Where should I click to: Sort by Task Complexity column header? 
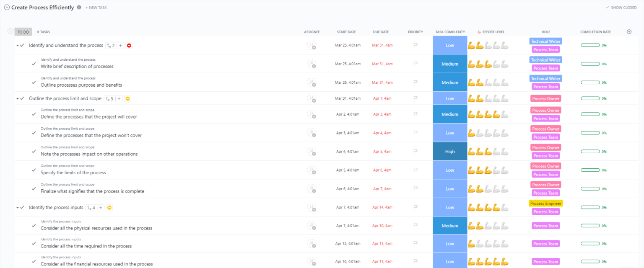450,32
